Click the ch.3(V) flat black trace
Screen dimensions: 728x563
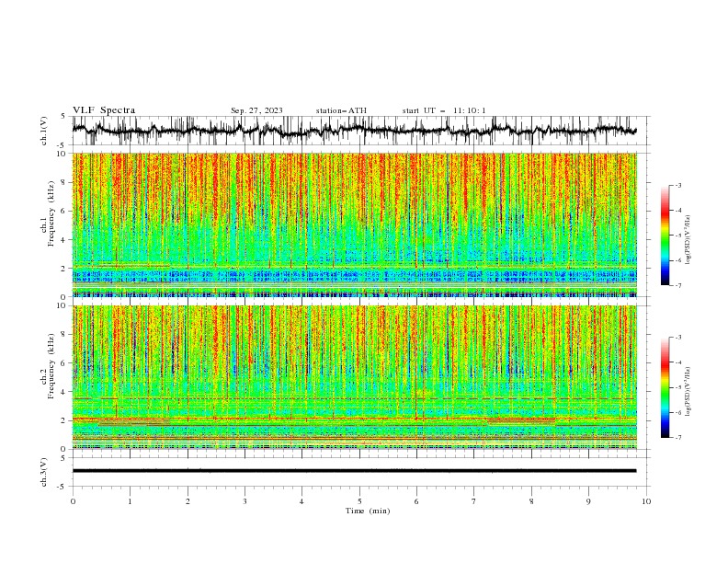tap(354, 471)
